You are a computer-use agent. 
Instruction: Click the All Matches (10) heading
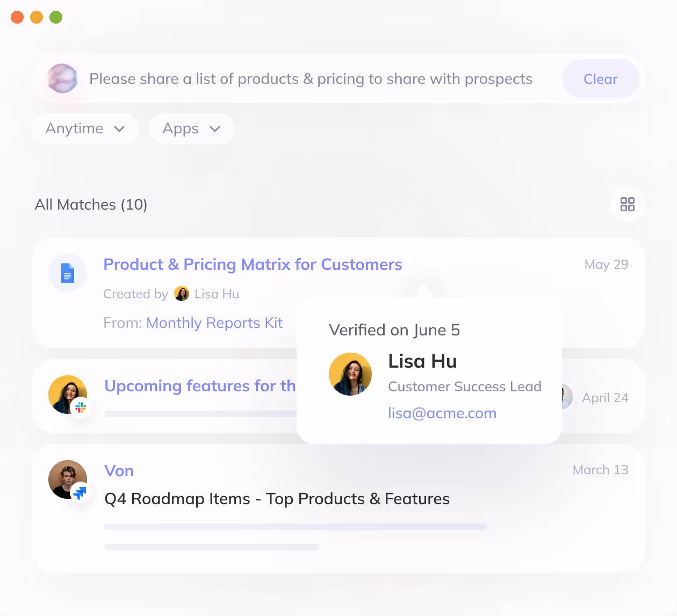[x=91, y=205]
